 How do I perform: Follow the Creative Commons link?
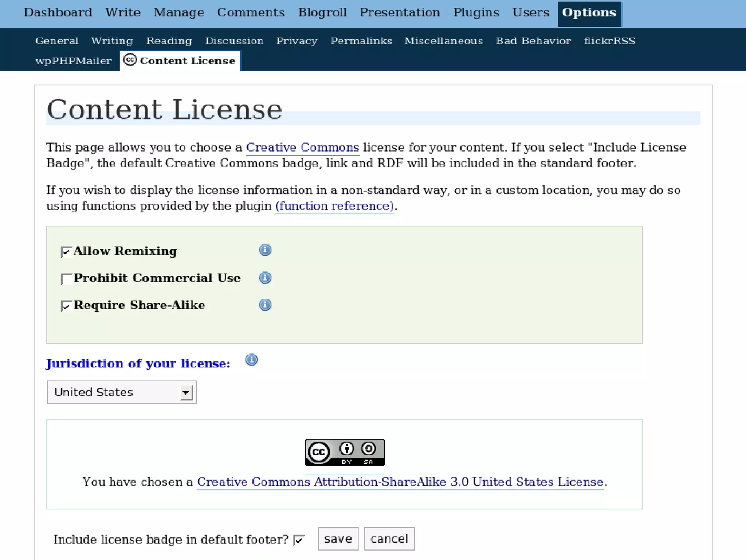[302, 148]
